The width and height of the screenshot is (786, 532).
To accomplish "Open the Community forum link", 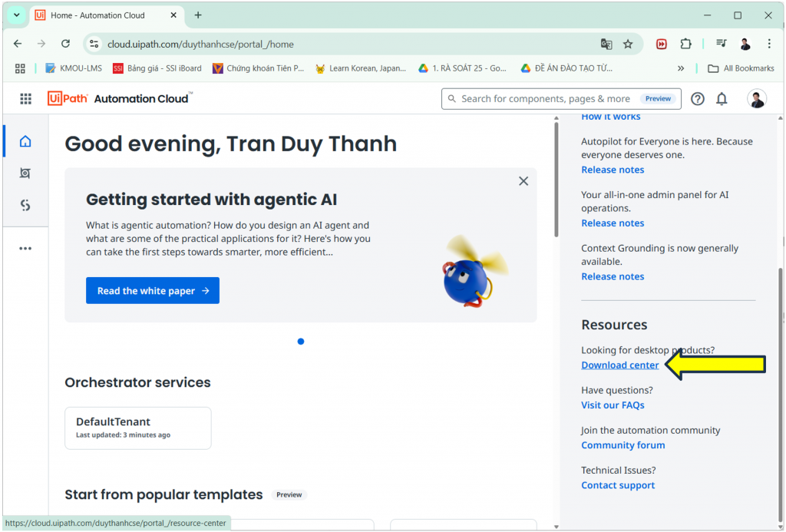I will [623, 445].
